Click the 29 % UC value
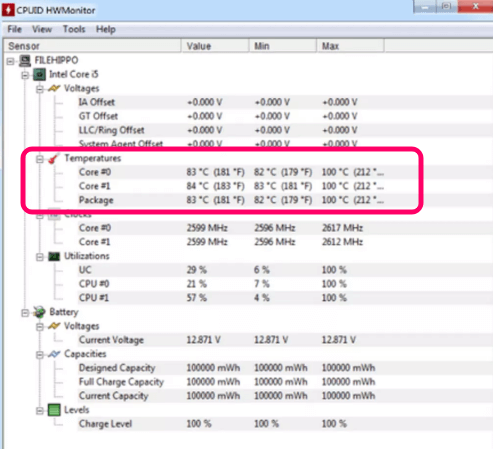 [197, 270]
